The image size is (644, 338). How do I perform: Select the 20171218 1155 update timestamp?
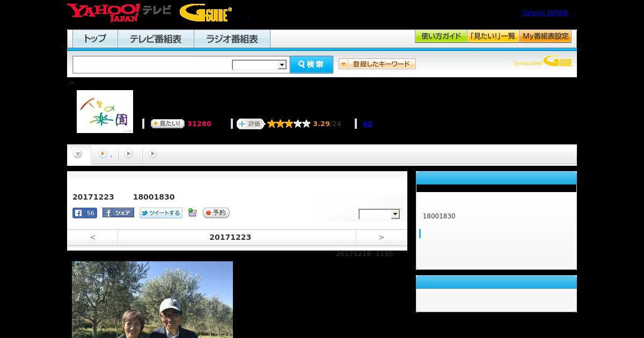pos(364,254)
